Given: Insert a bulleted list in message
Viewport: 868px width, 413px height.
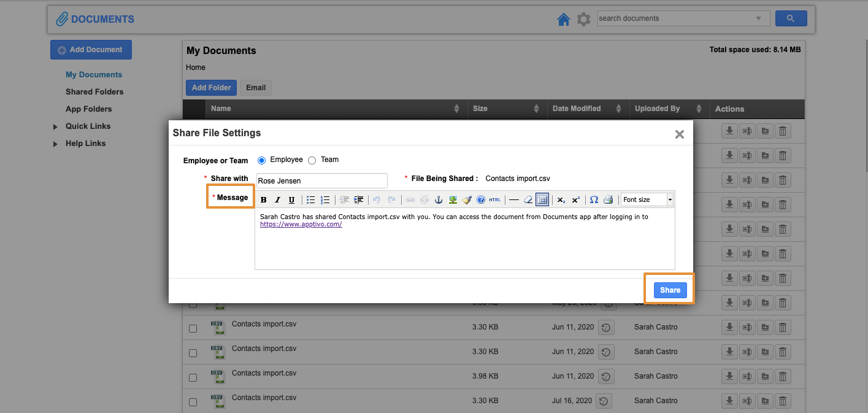Looking at the screenshot, I should click(311, 200).
